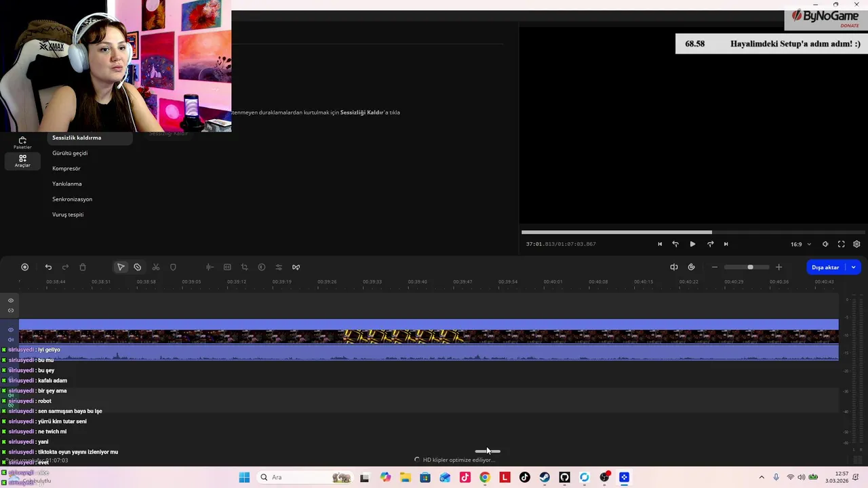Jump to next clip in preview
This screenshot has width=868, height=488.
(x=726, y=244)
